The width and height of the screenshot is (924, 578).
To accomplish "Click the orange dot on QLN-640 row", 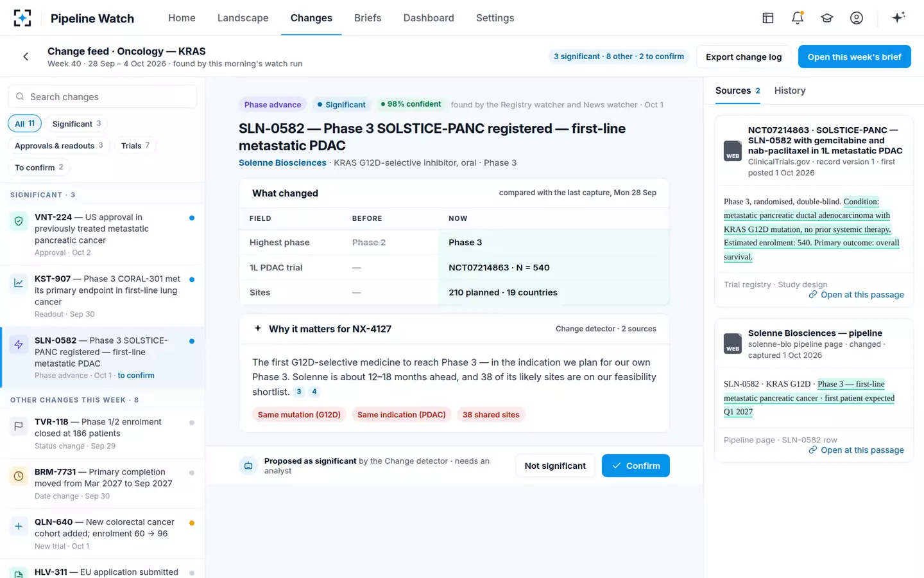I will (x=192, y=523).
